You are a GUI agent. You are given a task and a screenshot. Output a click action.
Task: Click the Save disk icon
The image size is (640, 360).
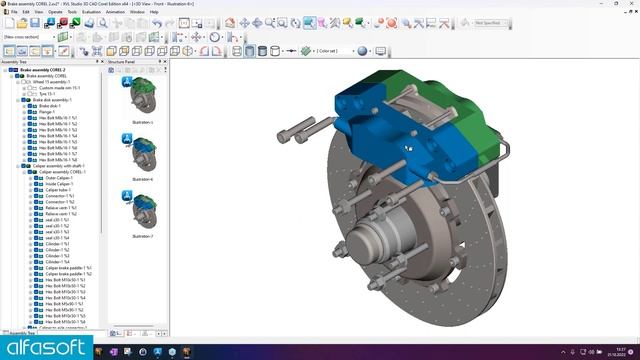pyautogui.click(x=35, y=23)
